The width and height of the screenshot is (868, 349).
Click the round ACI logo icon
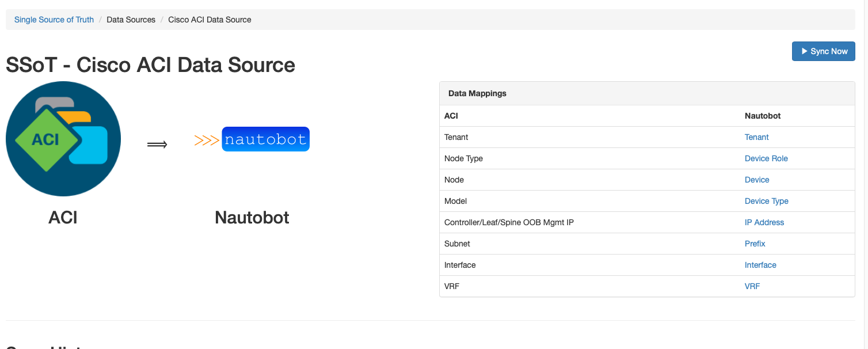coord(63,139)
